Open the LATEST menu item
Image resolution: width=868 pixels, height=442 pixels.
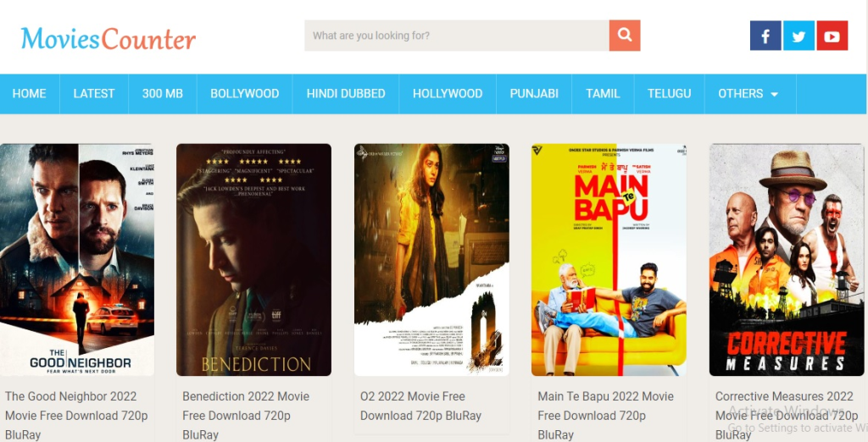(94, 93)
